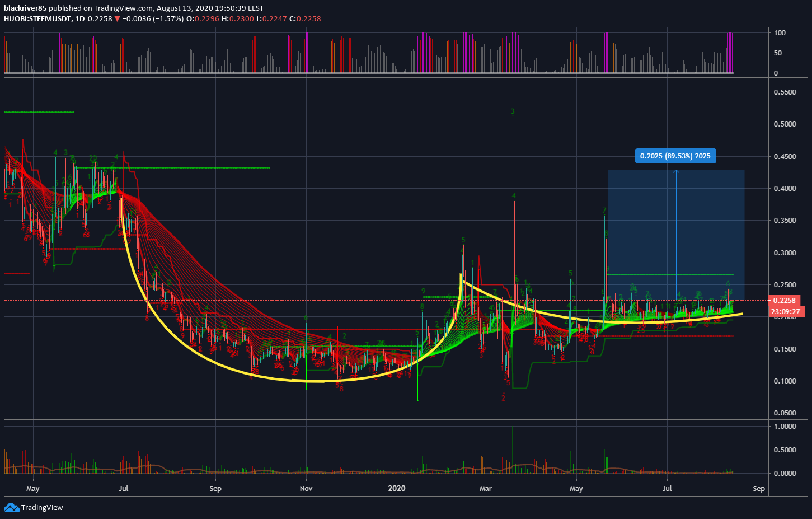Click the August 13, 2020 19:50:39 EEST timestamp
The height and width of the screenshot is (519, 812).
pos(210,8)
